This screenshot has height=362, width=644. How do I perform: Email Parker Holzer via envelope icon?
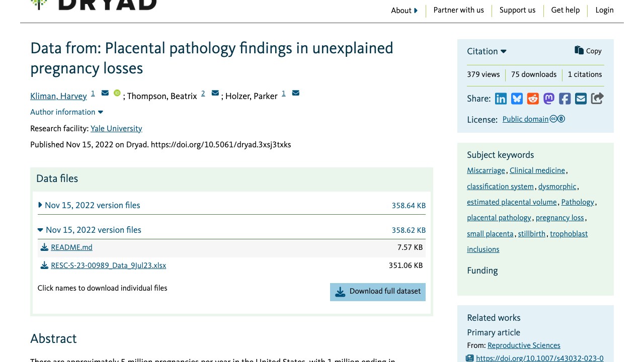coord(296,93)
